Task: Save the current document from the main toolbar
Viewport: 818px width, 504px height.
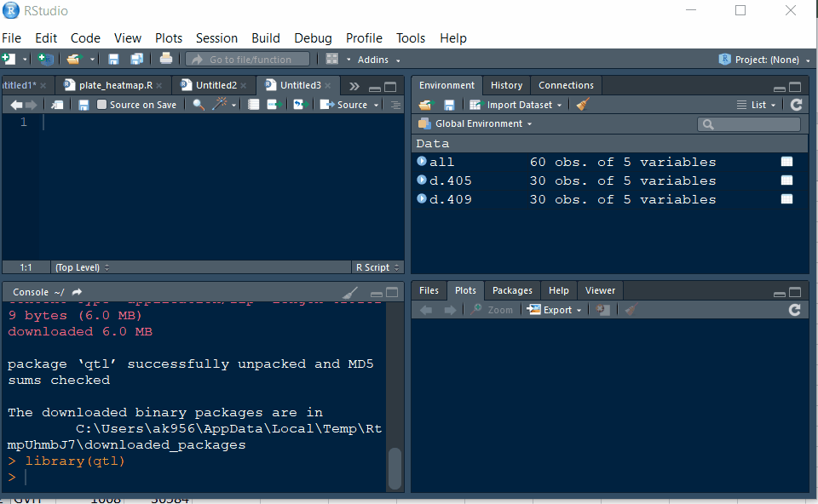Action: pyautogui.click(x=113, y=60)
